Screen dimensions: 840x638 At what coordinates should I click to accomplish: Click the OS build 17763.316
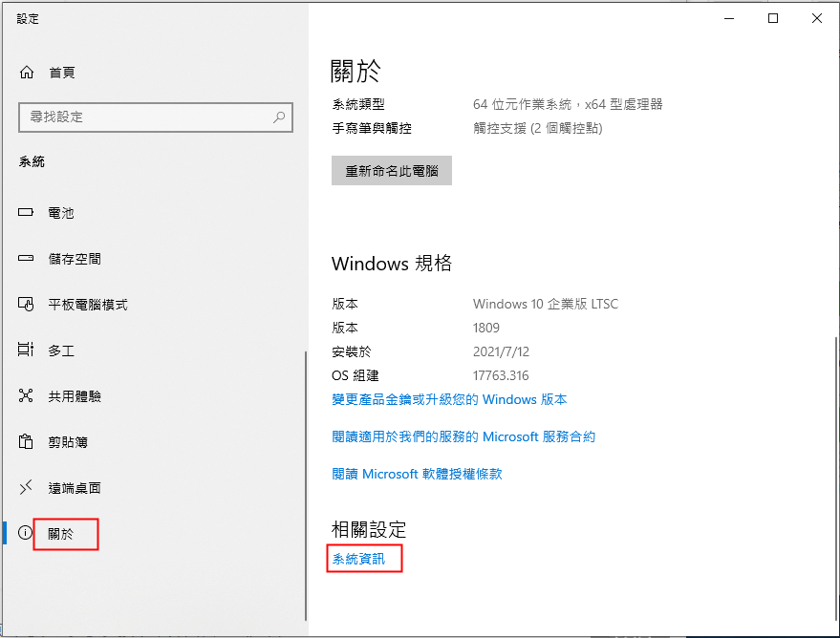[x=501, y=375]
